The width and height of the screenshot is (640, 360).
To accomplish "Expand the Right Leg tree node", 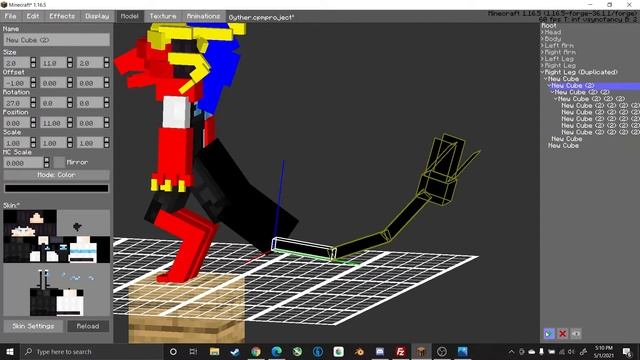I will point(542,66).
